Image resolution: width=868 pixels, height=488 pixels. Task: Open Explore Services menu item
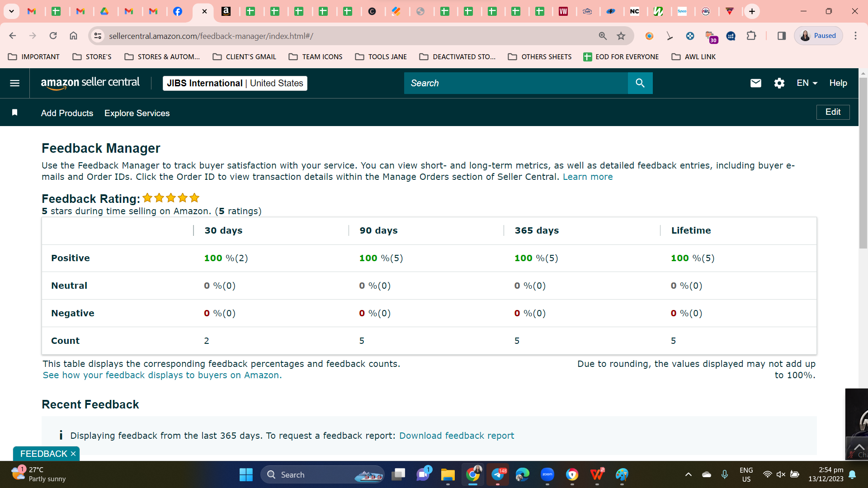tap(137, 113)
